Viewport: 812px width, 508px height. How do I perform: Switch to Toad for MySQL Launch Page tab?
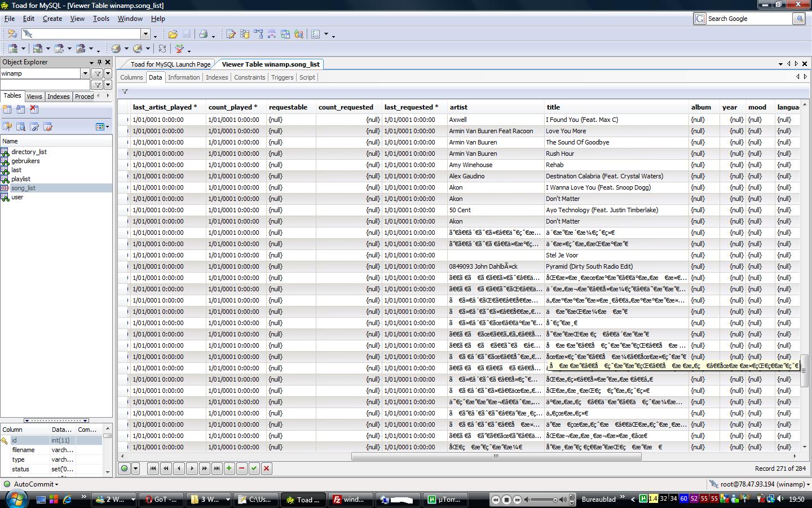click(170, 64)
